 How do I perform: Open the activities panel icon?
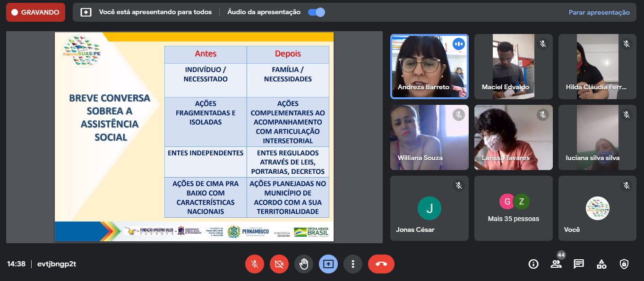(601, 264)
